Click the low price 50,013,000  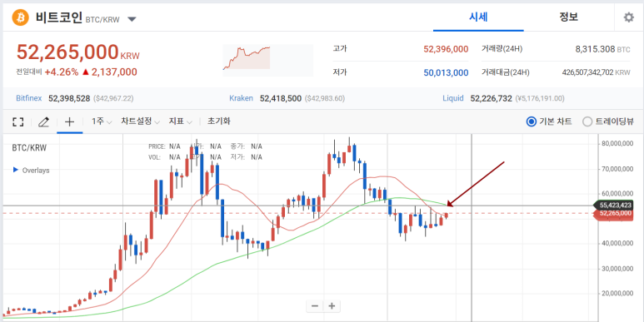click(x=446, y=73)
